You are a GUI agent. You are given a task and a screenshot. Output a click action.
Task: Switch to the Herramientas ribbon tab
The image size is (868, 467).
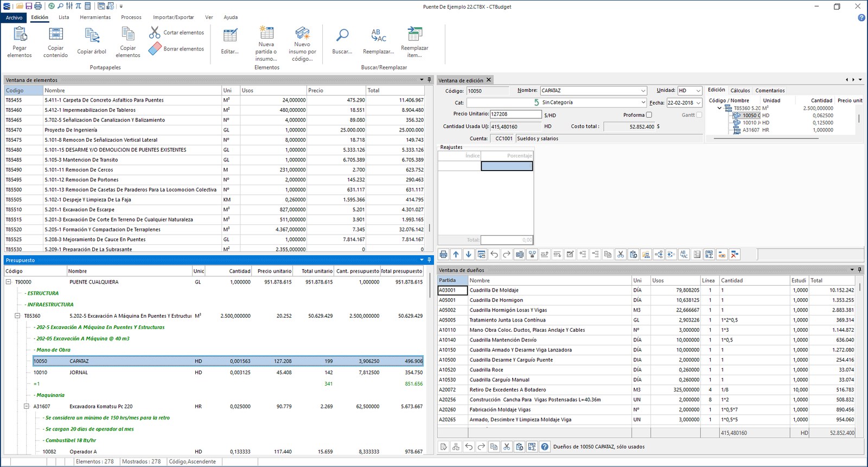pyautogui.click(x=95, y=17)
